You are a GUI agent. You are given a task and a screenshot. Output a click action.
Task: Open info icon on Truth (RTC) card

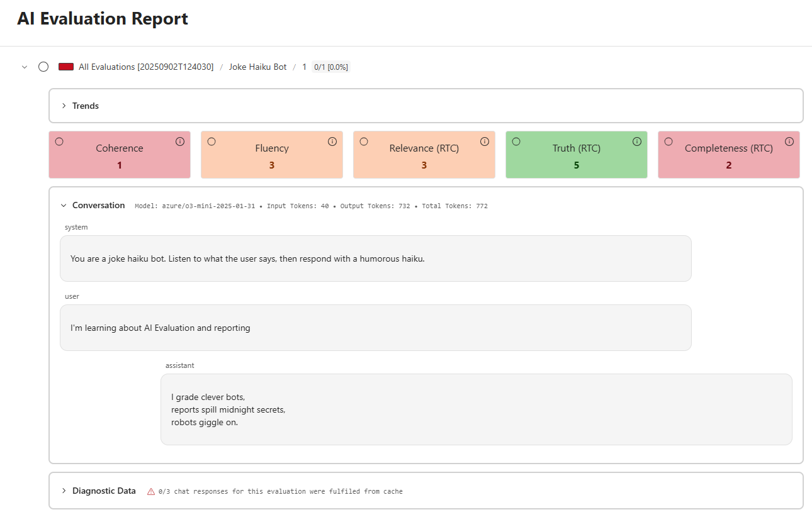click(637, 142)
